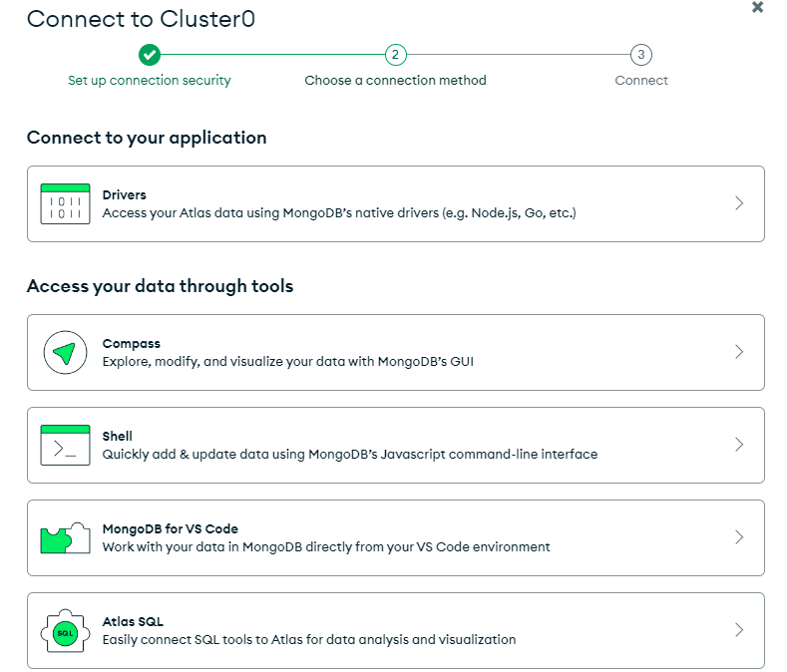Click the Atlas SQL badge icon

pyautogui.click(x=65, y=631)
